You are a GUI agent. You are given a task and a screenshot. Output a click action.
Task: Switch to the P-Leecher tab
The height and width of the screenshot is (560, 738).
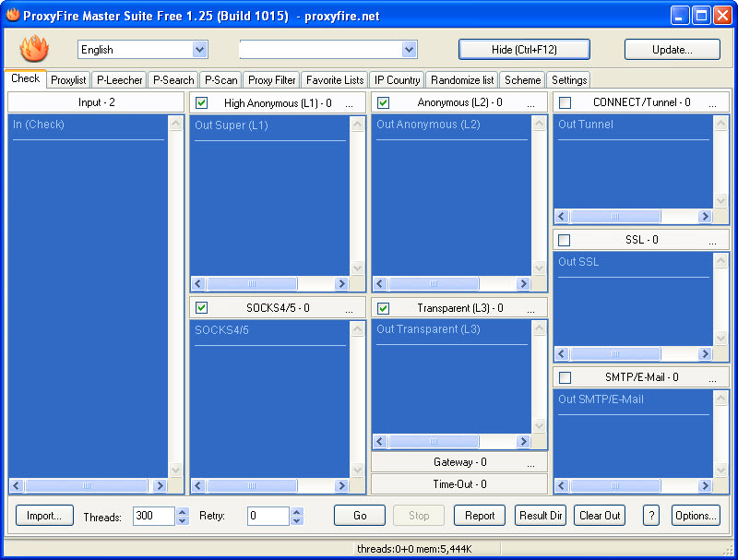120,80
